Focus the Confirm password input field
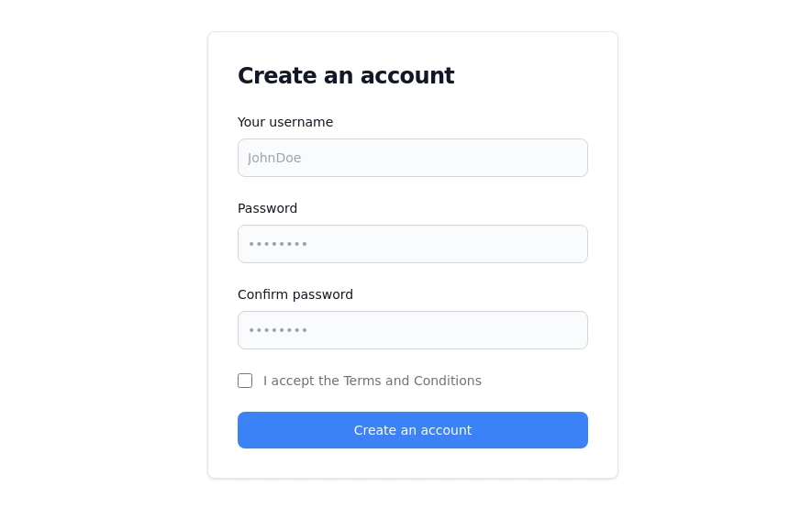 tap(412, 330)
